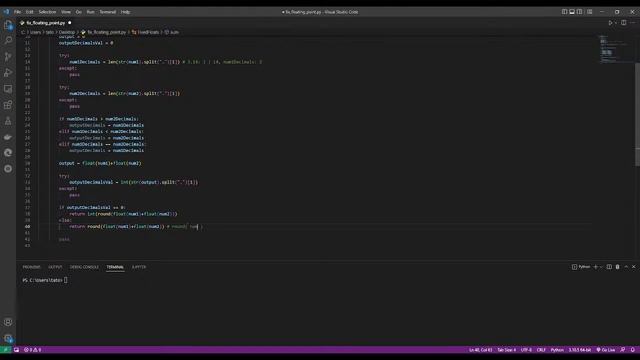Select the Terminal panel tab
Viewport: 640px width, 360px height.
(115, 267)
